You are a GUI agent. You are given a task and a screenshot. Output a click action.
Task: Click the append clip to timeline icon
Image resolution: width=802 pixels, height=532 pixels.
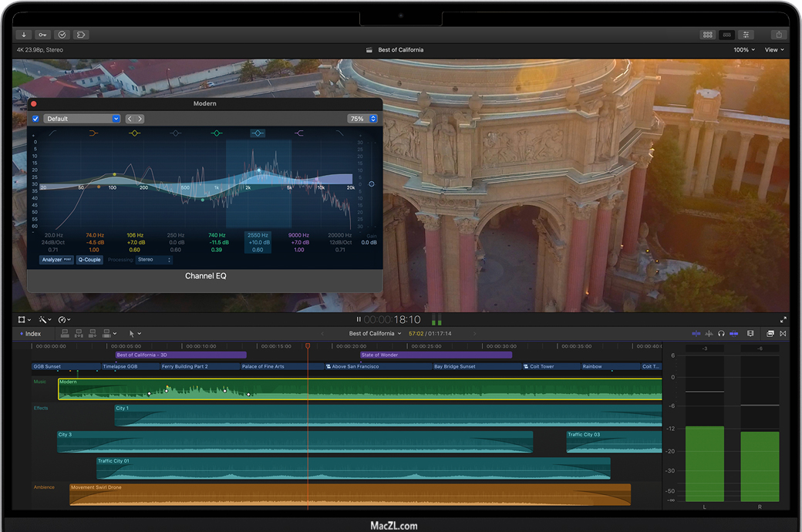93,334
